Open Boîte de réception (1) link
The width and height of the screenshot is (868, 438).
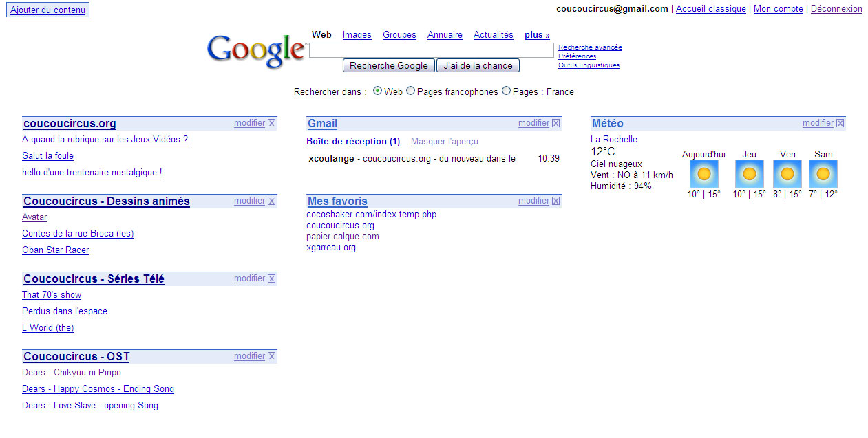pos(353,142)
